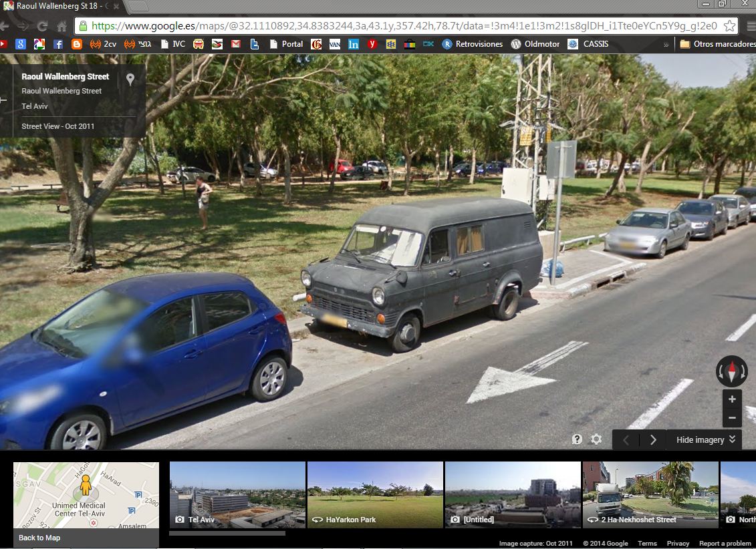Click Back to Map
Screen dimensions: 756x549
39,538
